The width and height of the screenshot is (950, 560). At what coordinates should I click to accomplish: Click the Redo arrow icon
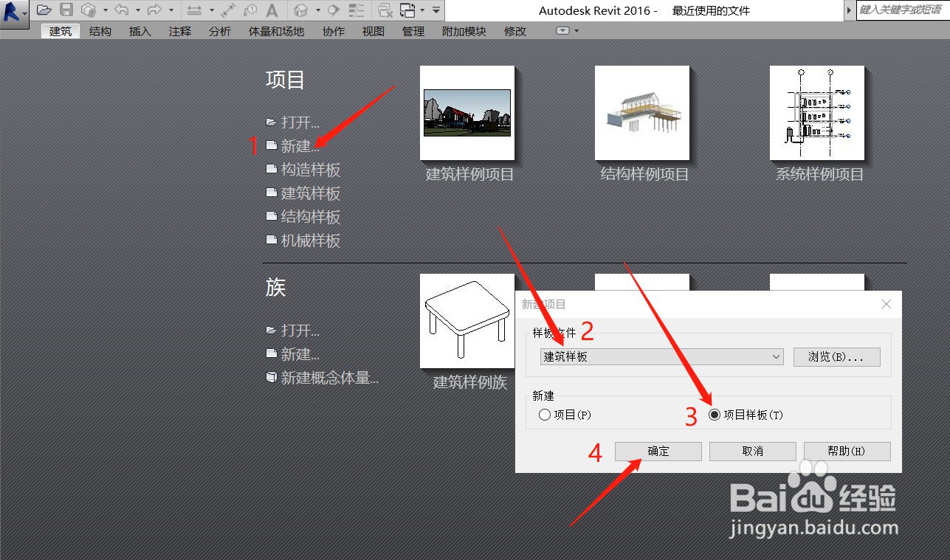click(154, 10)
